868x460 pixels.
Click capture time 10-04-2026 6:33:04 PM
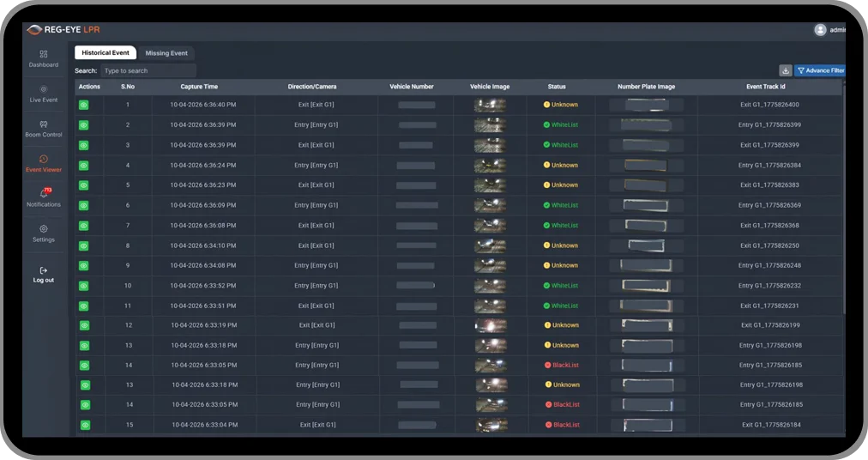tap(204, 425)
